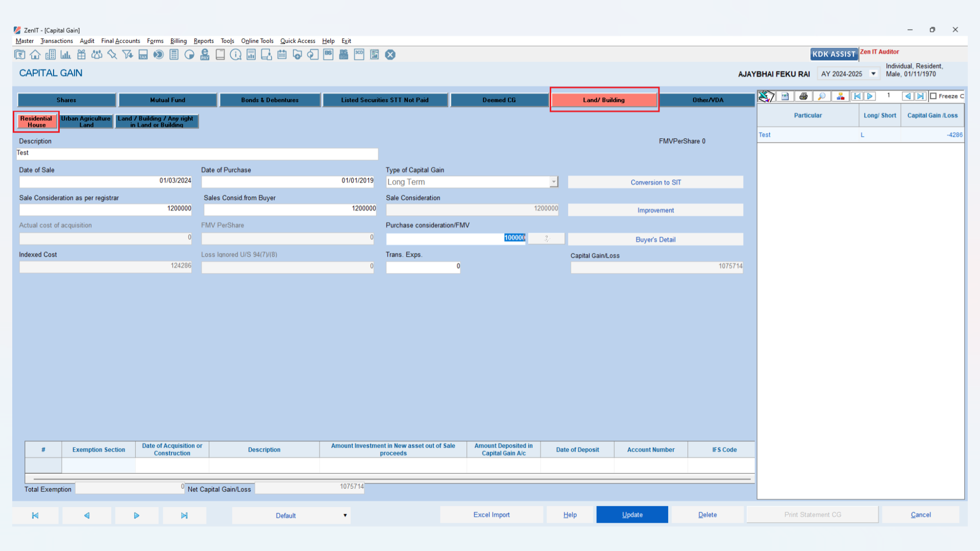Click the round X close toolbar icon

pyautogui.click(x=390, y=55)
